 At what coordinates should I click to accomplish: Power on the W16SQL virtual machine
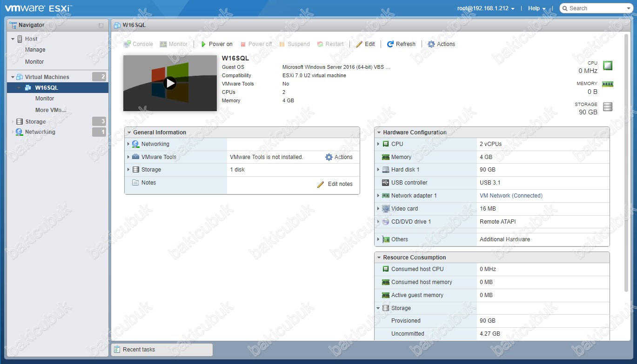[x=216, y=44]
